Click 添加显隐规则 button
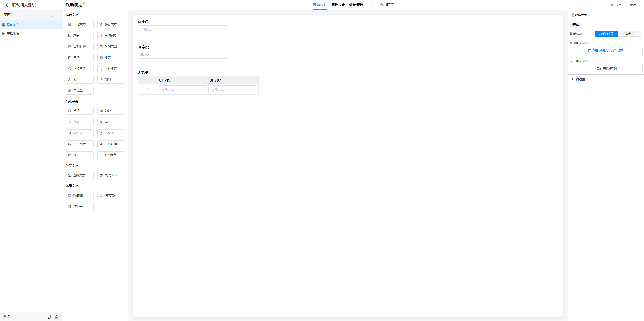644x321 pixels. pyautogui.click(x=606, y=69)
